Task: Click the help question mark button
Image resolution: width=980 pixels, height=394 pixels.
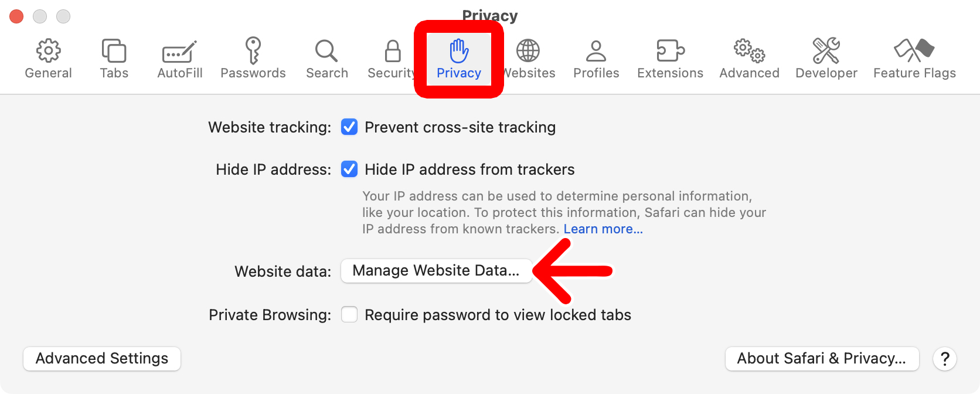Action: tap(945, 358)
